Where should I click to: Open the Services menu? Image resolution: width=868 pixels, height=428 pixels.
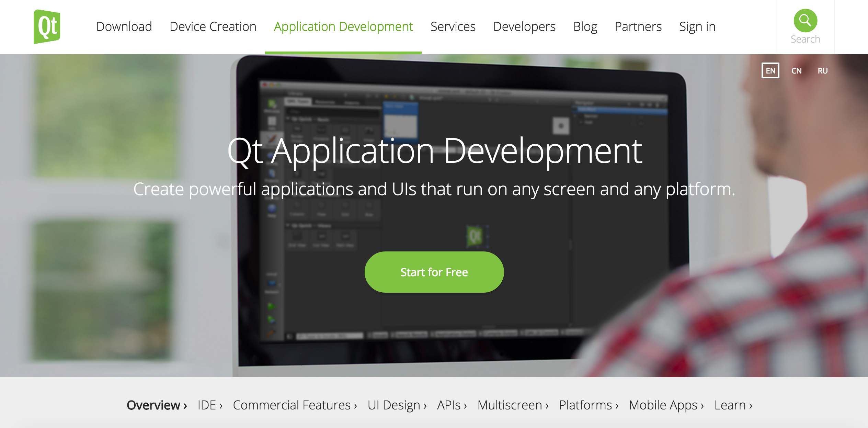(x=453, y=26)
